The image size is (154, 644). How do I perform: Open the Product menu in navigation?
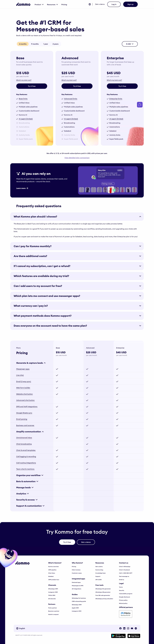(39, 4)
